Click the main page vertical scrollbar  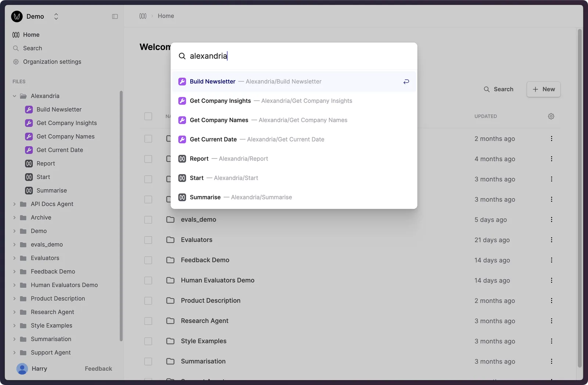tap(580, 199)
